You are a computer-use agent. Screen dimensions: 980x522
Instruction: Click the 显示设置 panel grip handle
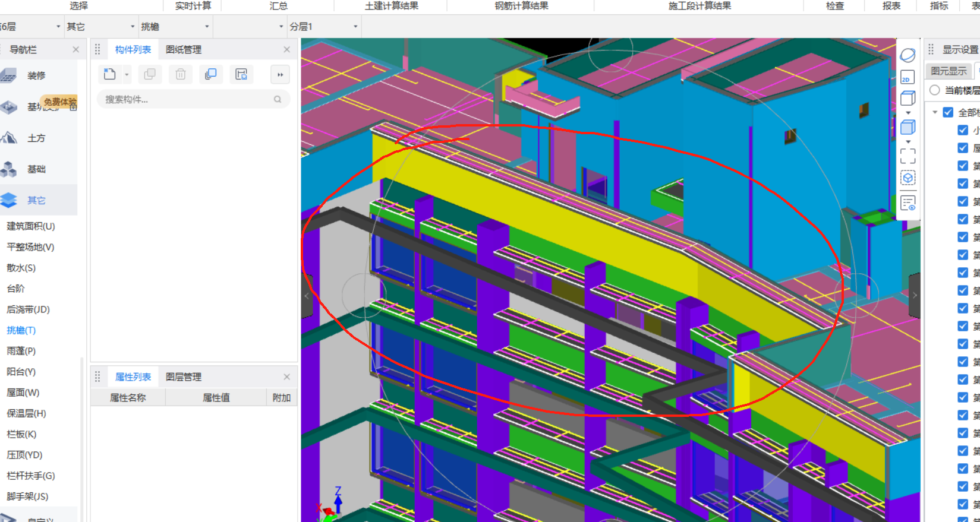[931, 49]
